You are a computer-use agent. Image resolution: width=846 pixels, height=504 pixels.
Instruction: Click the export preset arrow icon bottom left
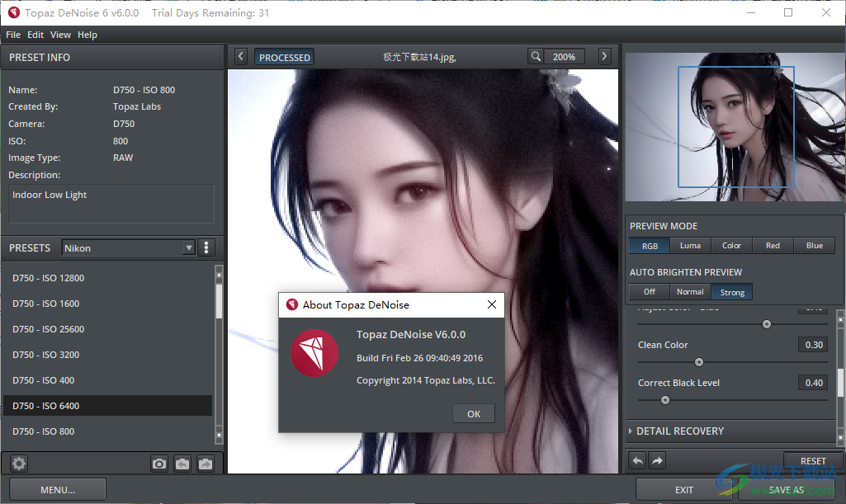205,464
